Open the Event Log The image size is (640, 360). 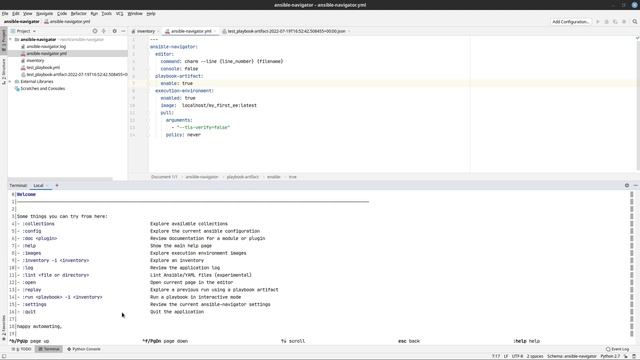coord(618,349)
